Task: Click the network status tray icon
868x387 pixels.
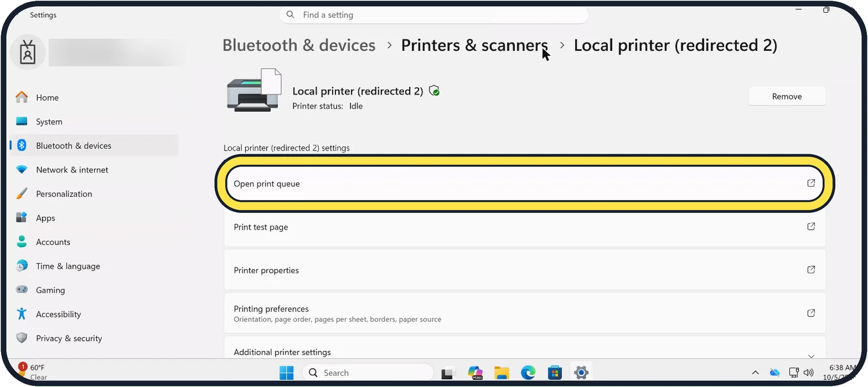Action: click(x=794, y=373)
